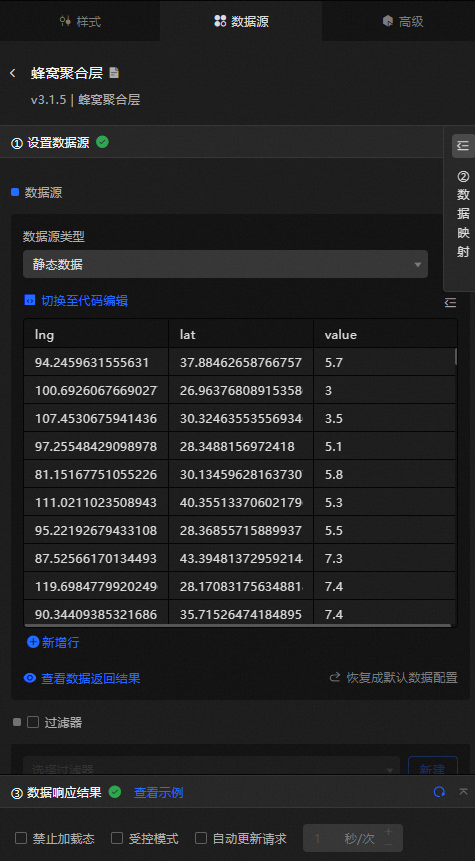Select cell 95.22192679433108

tap(96, 530)
